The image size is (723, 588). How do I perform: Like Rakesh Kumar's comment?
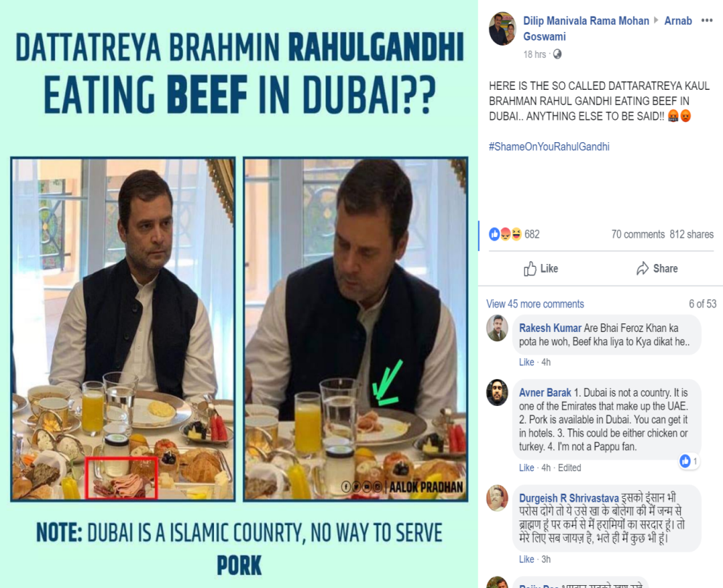[x=526, y=362]
